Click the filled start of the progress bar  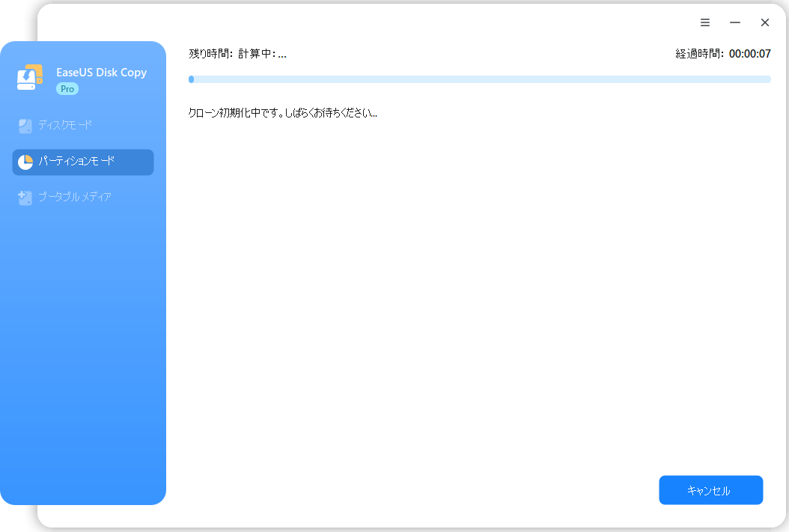192,79
